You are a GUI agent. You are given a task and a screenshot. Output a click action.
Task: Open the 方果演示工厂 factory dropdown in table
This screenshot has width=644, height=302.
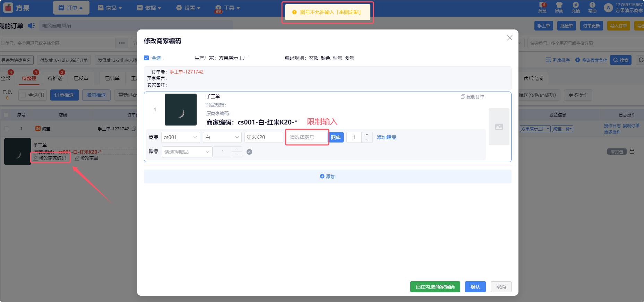(535, 129)
